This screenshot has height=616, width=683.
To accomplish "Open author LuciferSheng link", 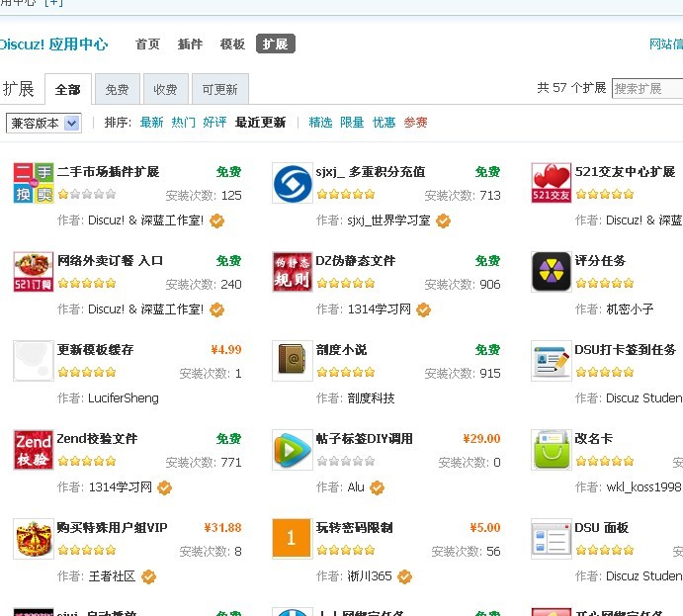I will (x=124, y=398).
